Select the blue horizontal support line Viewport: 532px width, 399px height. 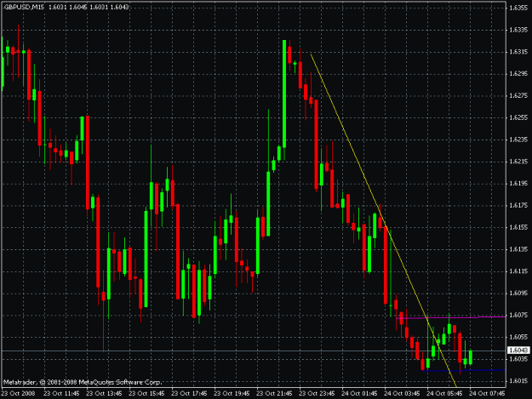[463, 370]
